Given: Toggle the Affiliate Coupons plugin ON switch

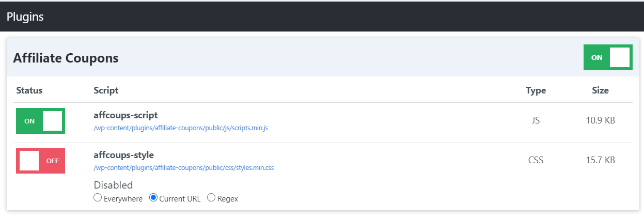Looking at the screenshot, I should point(608,57).
